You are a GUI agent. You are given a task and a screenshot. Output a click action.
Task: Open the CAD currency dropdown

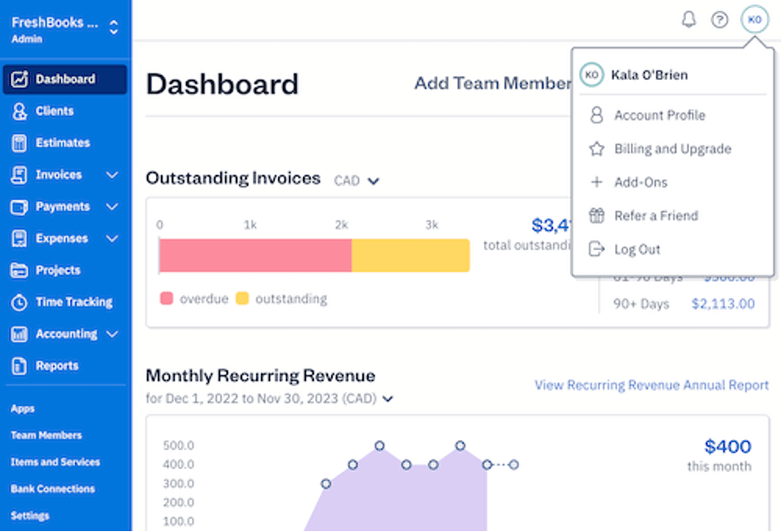(357, 180)
